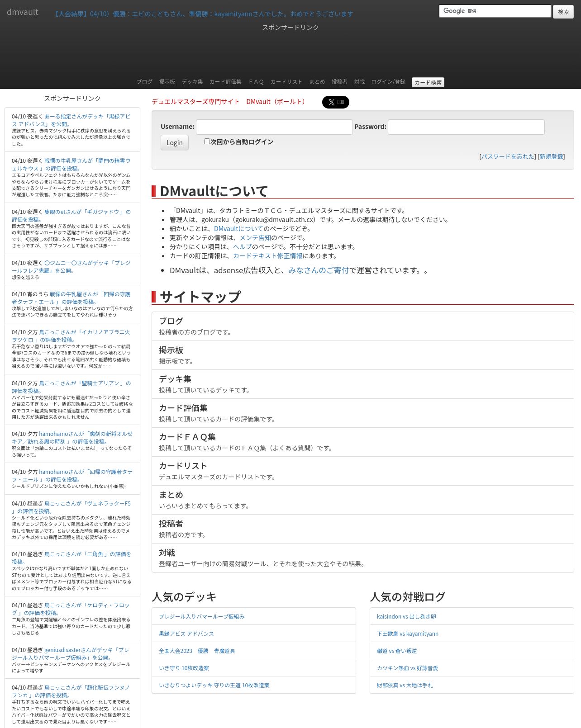Open the まとめ sitemap entry
Viewport: 581px width, 728px height.
point(363,500)
